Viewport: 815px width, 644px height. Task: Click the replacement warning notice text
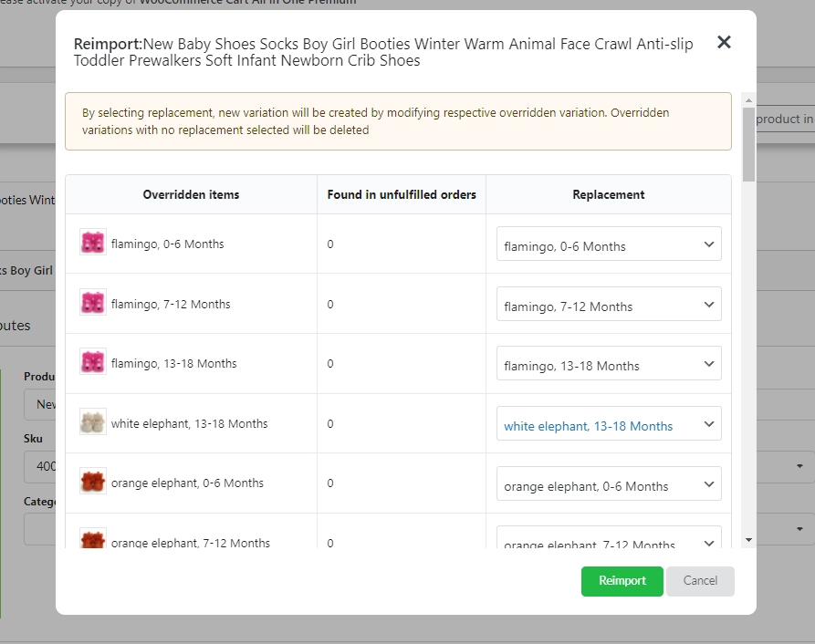click(x=375, y=121)
